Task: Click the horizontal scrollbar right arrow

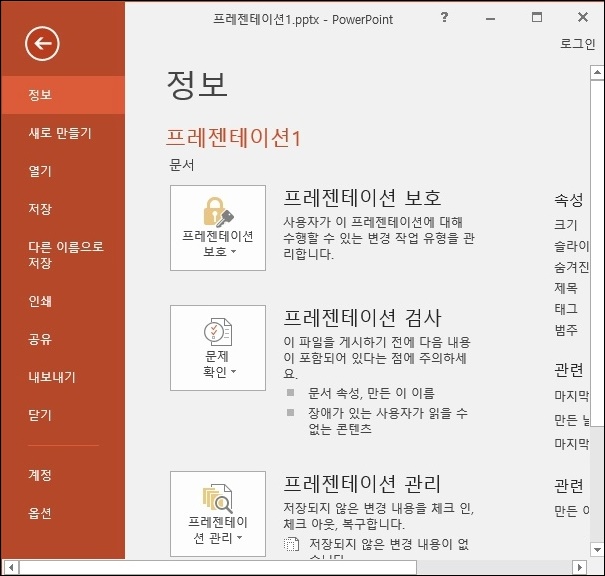Action: [x=580, y=567]
